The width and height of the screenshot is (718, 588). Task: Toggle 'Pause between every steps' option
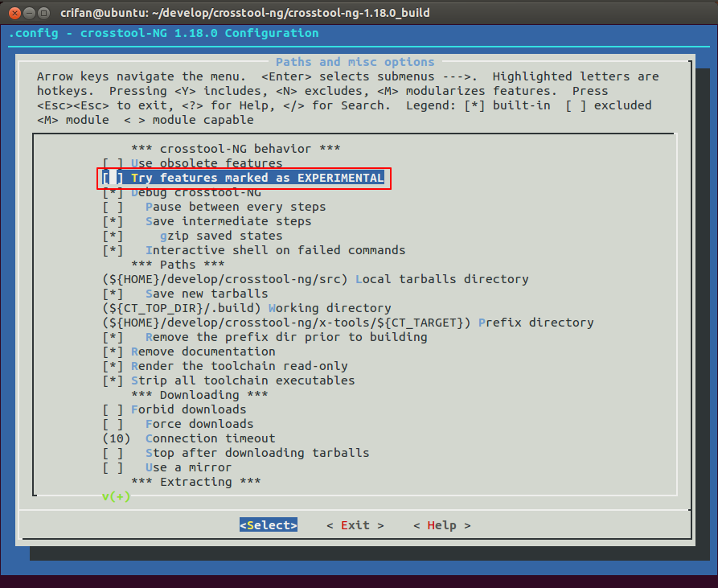click(214, 207)
